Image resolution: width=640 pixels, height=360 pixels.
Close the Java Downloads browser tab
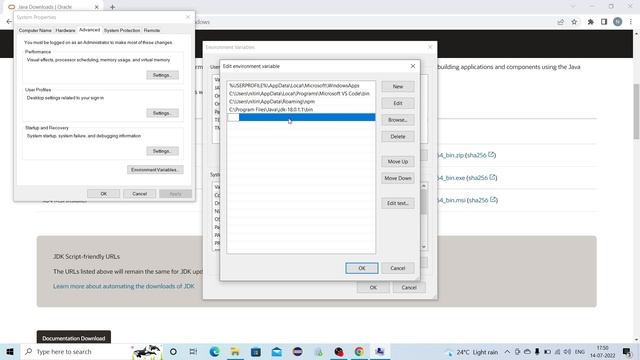pos(97,7)
